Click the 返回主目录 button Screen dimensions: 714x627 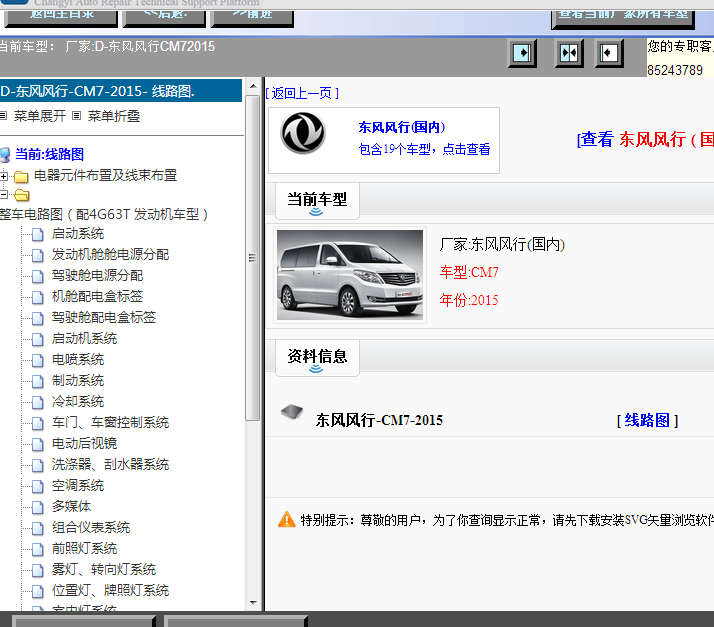[x=61, y=17]
